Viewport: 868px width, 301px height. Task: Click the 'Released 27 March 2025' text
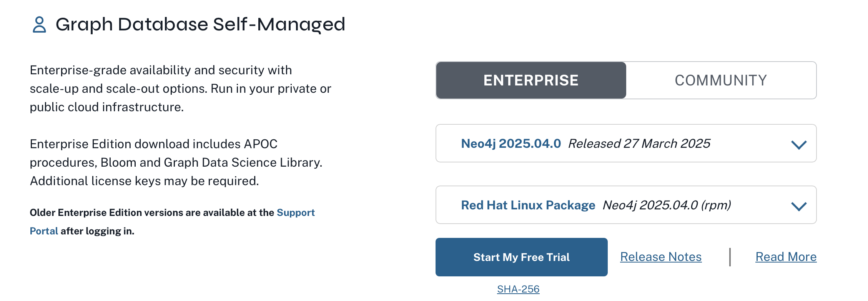coord(639,144)
